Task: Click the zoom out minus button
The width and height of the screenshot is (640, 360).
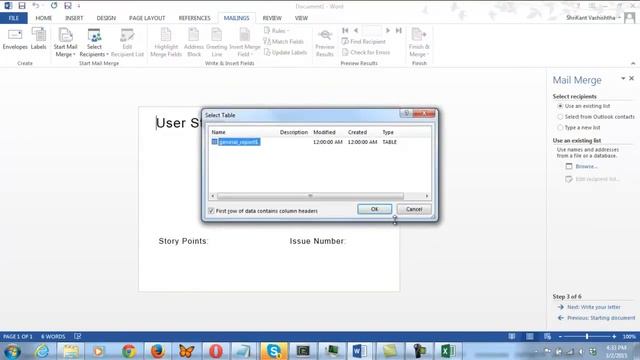Action: 560,337
